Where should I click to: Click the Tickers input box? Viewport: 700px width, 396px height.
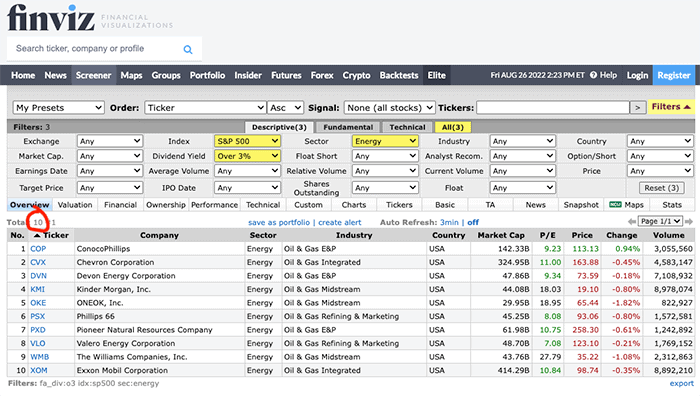point(553,108)
